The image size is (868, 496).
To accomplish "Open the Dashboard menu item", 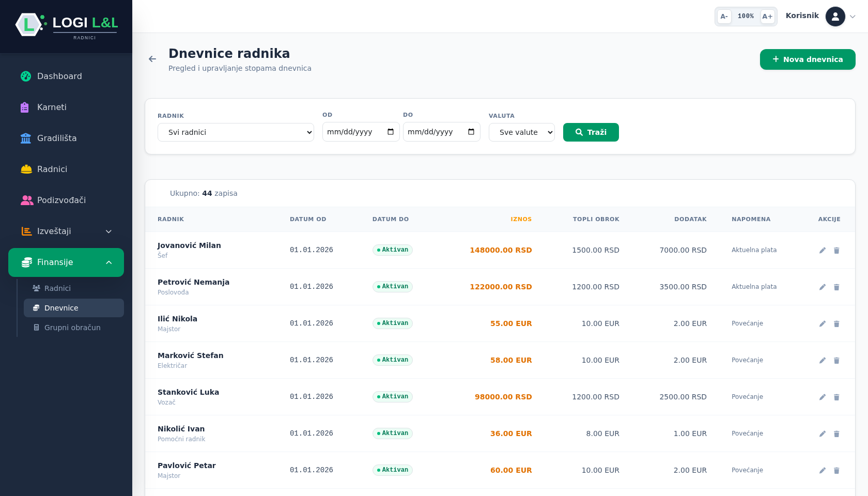I will pos(66,76).
